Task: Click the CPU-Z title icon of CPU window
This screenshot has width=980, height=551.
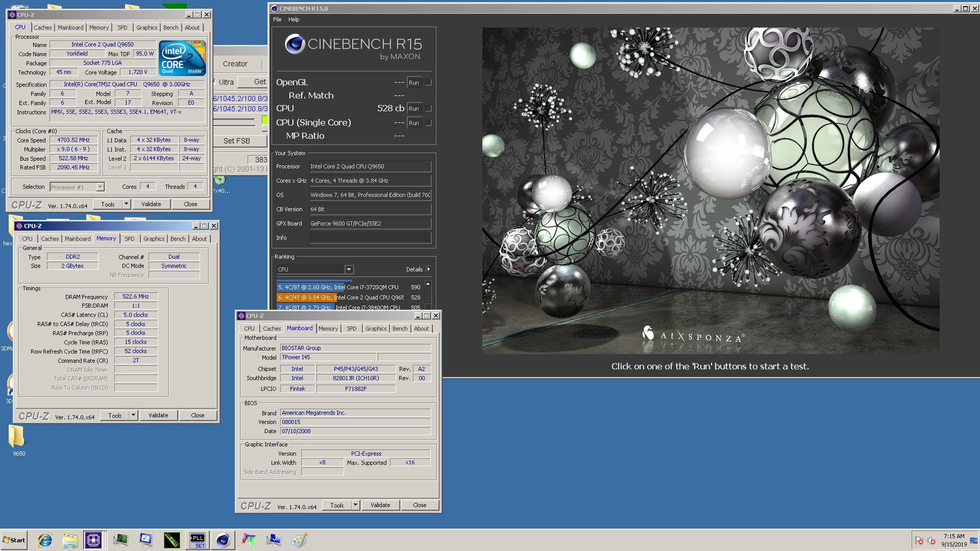Action: click(12, 15)
